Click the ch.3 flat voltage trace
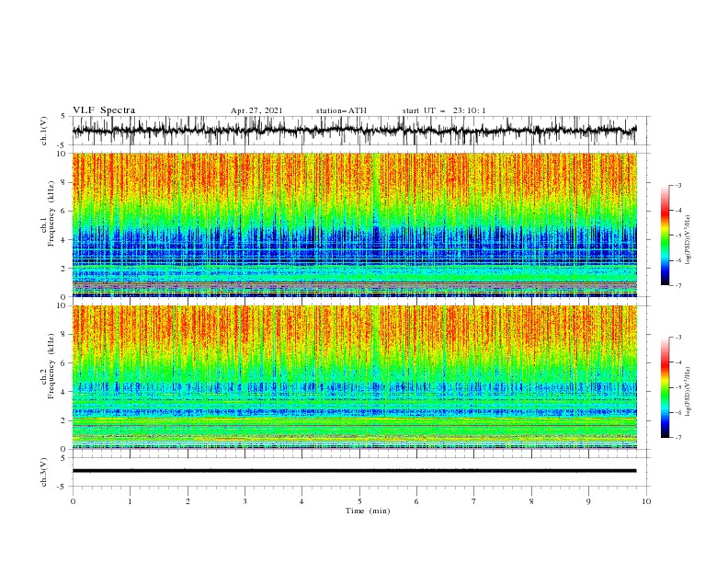Image resolution: width=728 pixels, height=563 pixels. [x=354, y=471]
